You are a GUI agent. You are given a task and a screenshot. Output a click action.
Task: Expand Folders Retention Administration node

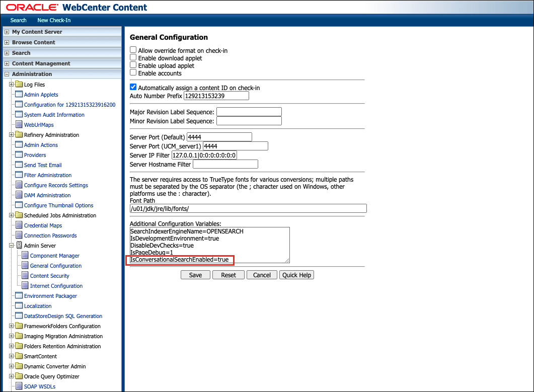[11, 346]
